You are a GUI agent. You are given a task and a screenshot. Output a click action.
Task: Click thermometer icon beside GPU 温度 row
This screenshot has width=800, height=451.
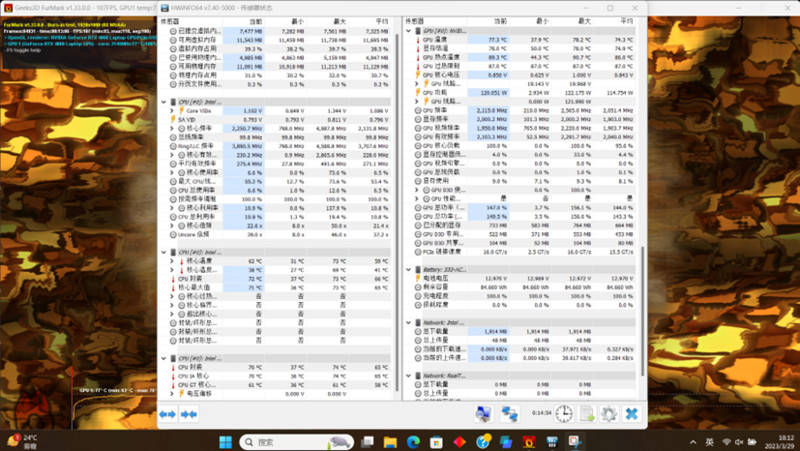pos(418,40)
